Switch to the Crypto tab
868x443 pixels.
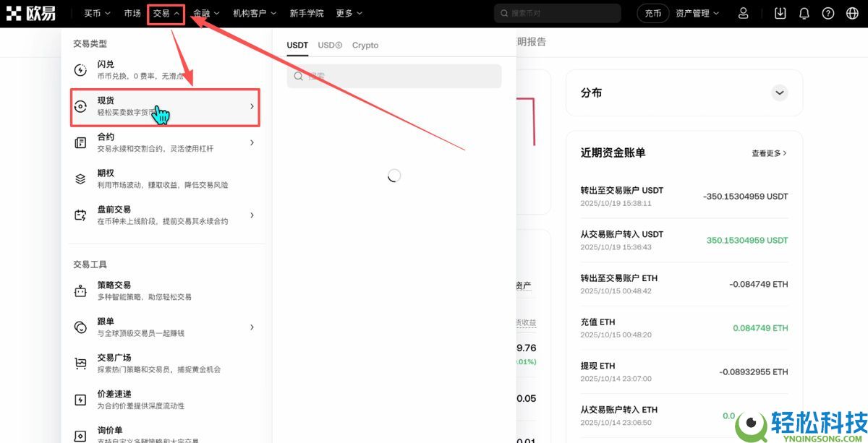(x=365, y=45)
